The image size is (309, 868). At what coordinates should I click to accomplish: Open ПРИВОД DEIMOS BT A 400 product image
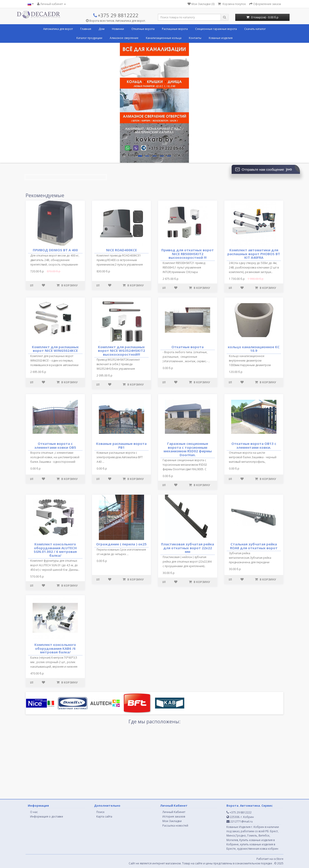tap(55, 223)
